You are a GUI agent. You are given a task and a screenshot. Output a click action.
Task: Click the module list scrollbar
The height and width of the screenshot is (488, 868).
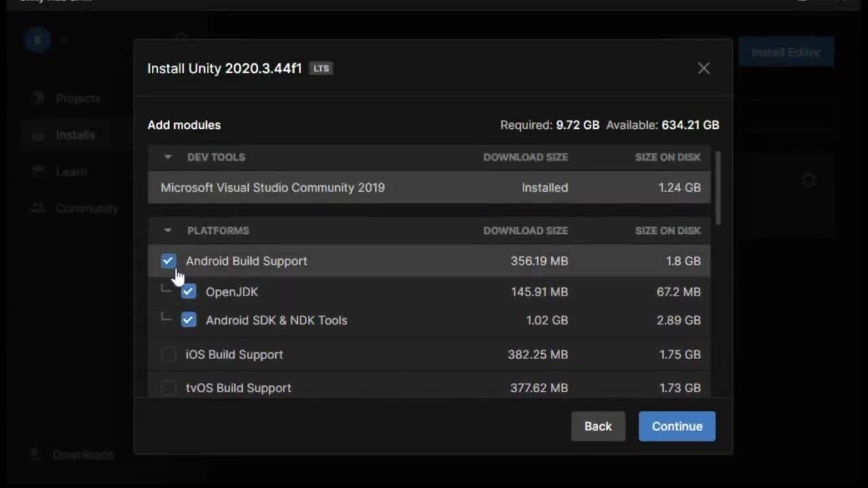coord(717,188)
